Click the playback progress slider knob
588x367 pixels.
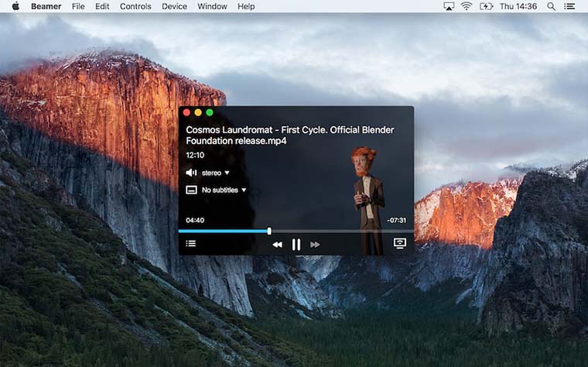269,232
